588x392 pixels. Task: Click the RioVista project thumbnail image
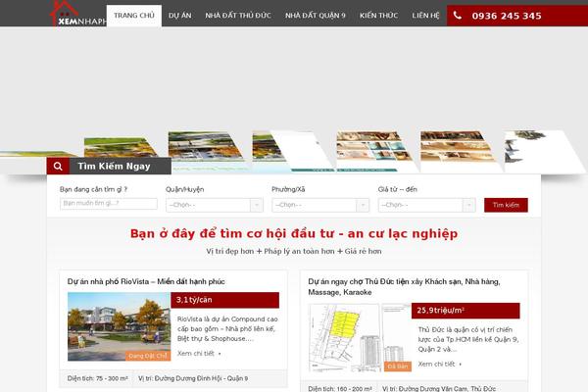coord(119,326)
